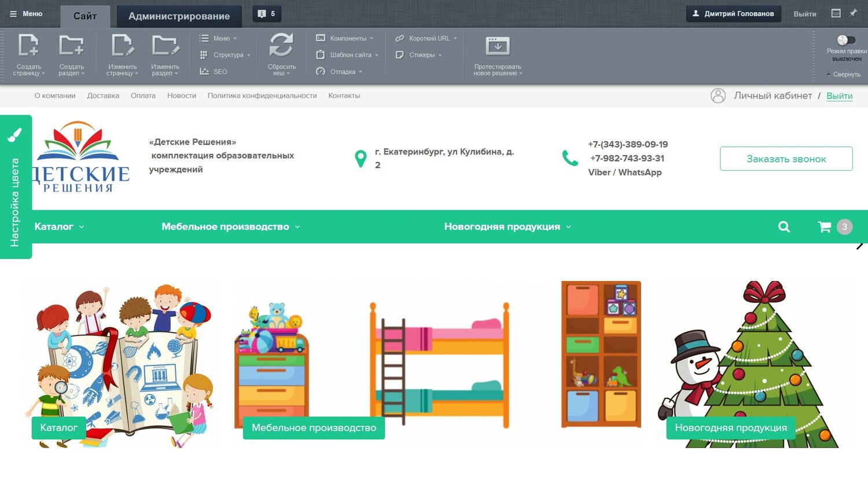868x480 pixels.
Task: Click the Сбросить кеш refresh icon
Action: point(281,45)
